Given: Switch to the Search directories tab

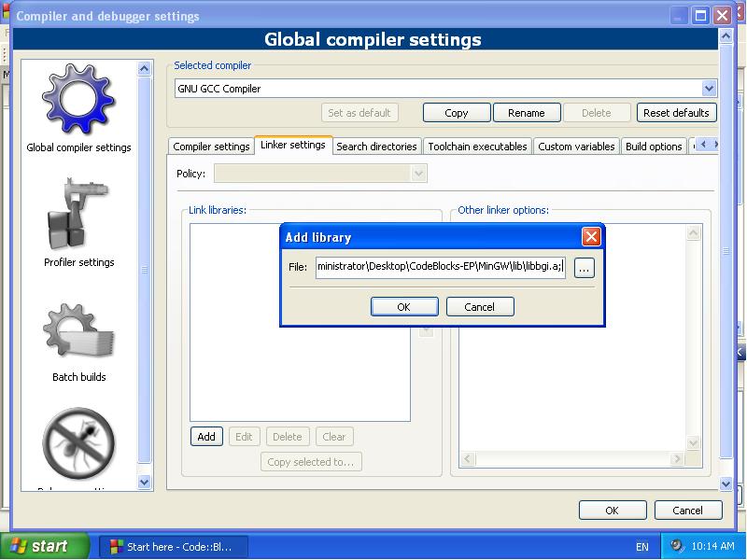Looking at the screenshot, I should [376, 147].
